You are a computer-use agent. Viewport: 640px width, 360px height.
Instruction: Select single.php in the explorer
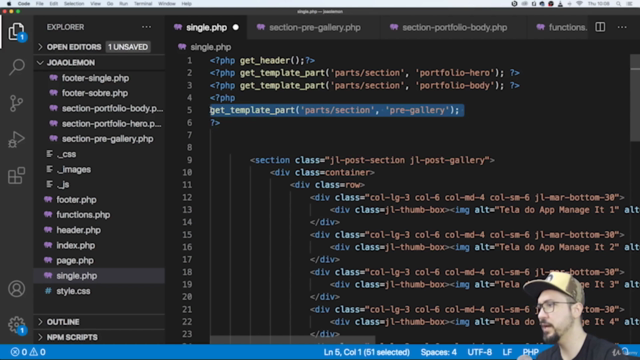[99, 276]
